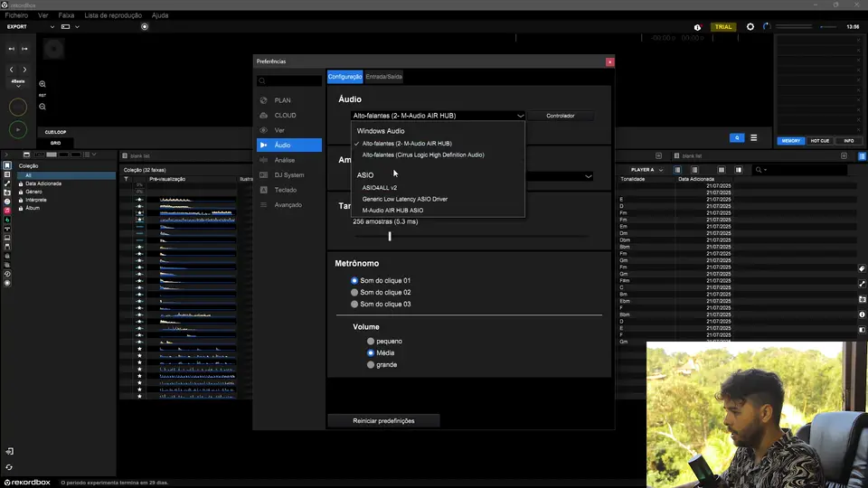Viewport: 868px width, 488px height.
Task: Switch to the Entrada/Saída tab
Action: click(x=383, y=77)
